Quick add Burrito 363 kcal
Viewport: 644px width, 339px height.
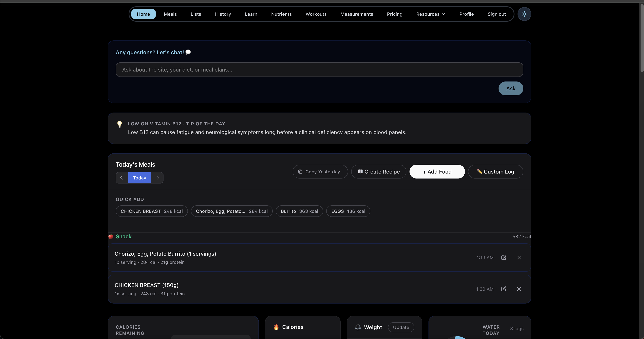click(299, 211)
